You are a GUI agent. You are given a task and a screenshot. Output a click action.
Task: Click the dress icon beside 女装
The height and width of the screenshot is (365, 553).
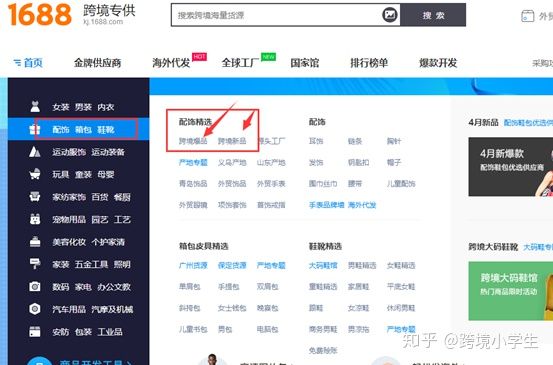click(x=35, y=107)
